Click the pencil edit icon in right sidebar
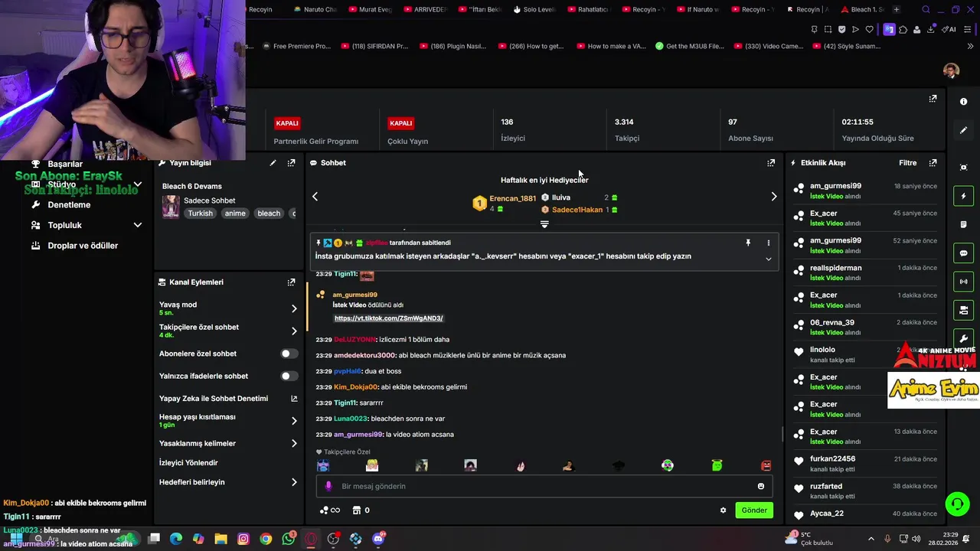The image size is (980, 551). click(963, 130)
